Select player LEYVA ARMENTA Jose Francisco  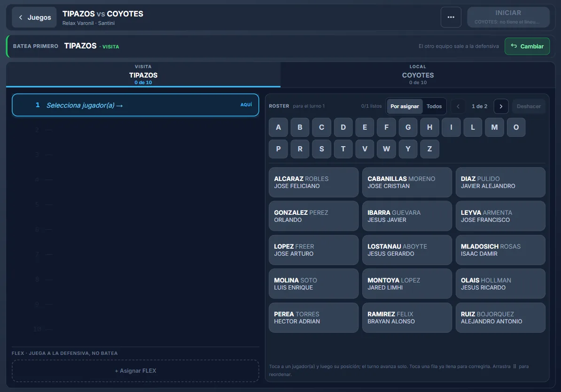point(500,216)
